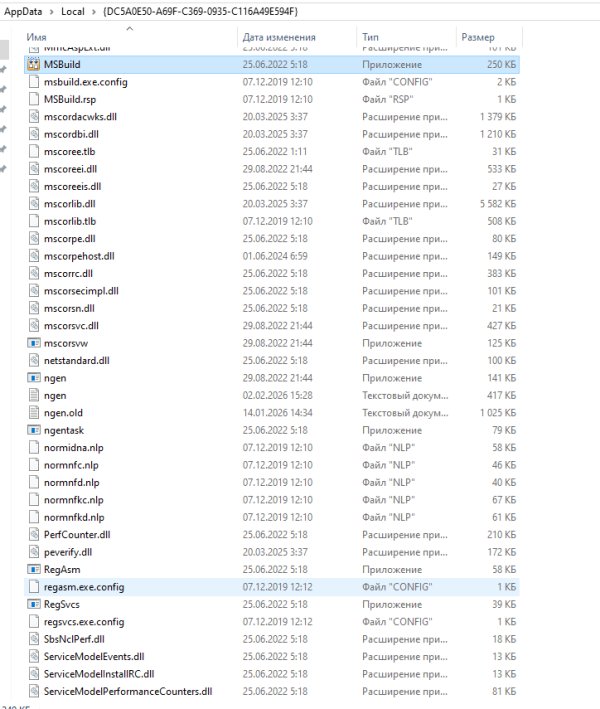Click date 02.02.2026 15:28
This screenshot has width=600, height=709.
point(278,396)
